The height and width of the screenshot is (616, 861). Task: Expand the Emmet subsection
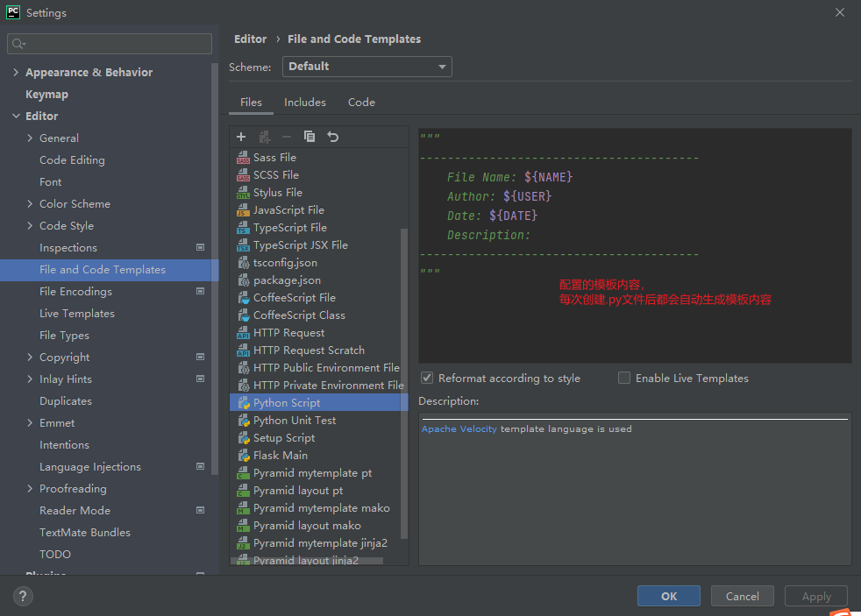30,423
